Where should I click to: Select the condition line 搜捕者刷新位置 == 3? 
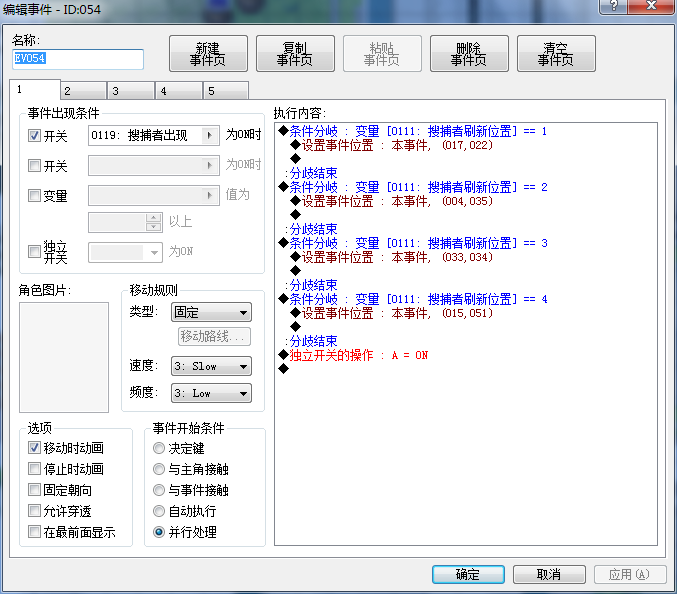(x=413, y=243)
